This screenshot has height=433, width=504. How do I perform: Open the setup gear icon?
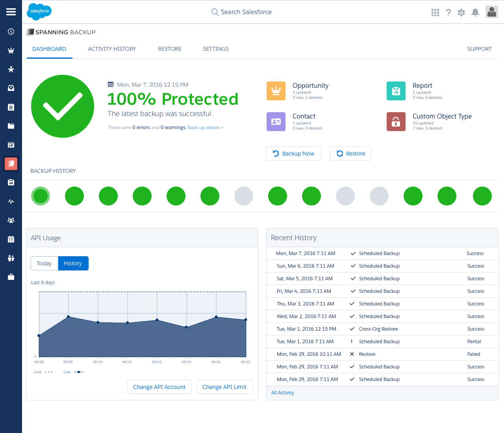pyautogui.click(x=461, y=13)
